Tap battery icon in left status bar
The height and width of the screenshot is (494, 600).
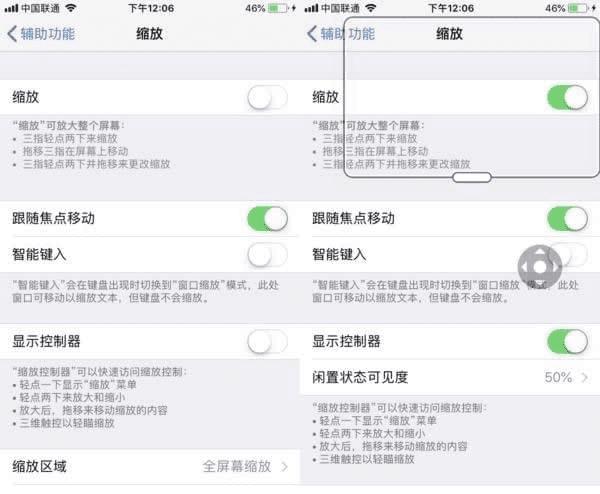point(278,8)
